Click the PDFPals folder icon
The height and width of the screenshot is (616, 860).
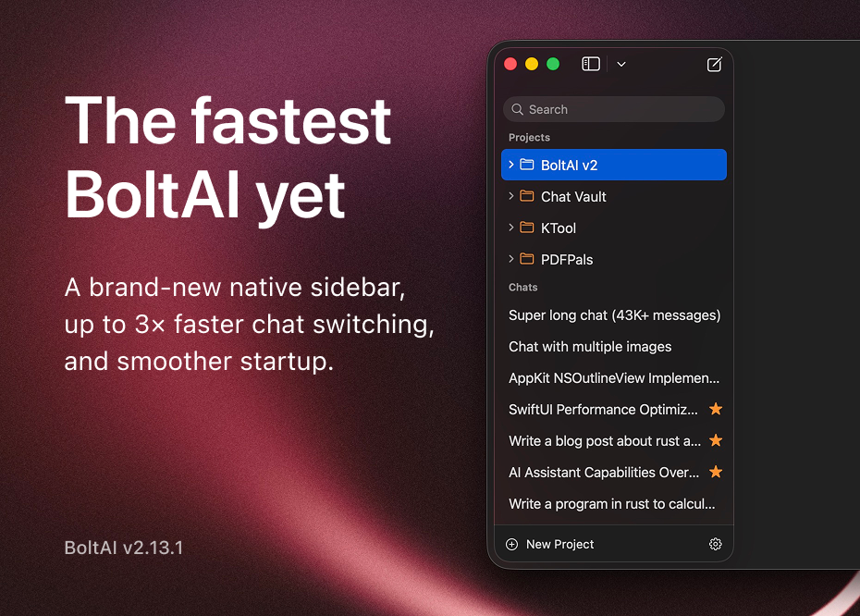[527, 258]
